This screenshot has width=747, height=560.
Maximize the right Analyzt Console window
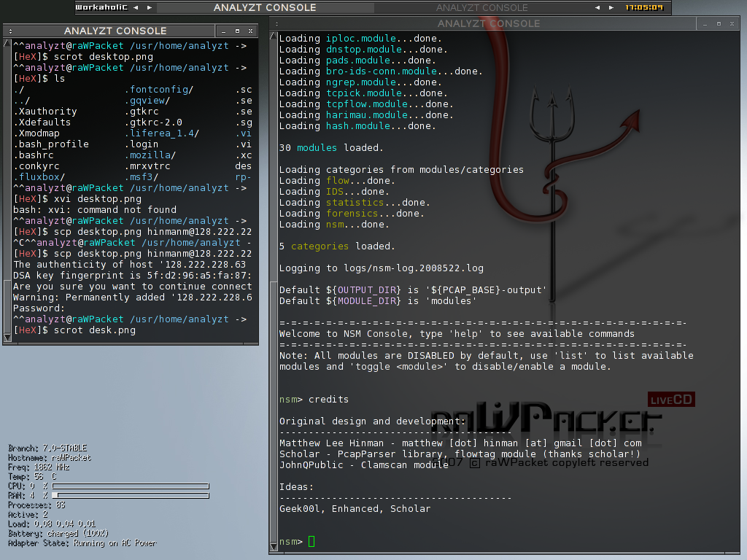[x=719, y=24]
